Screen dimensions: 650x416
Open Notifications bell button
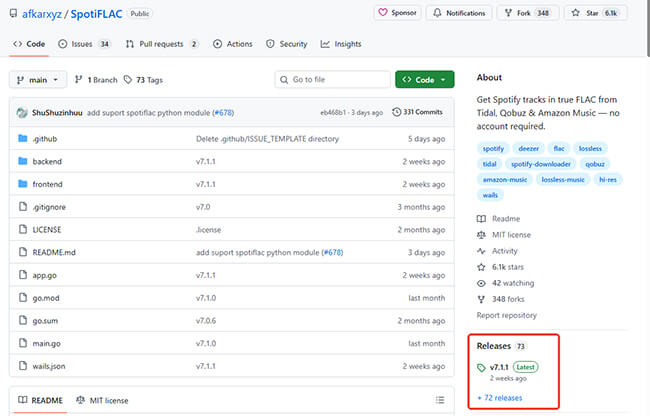pos(459,13)
